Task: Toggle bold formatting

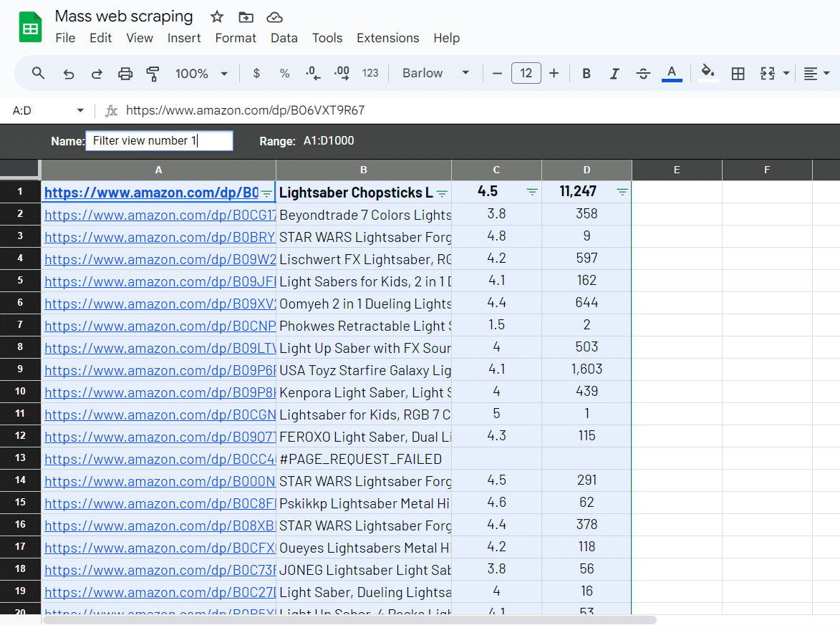Action: click(586, 74)
